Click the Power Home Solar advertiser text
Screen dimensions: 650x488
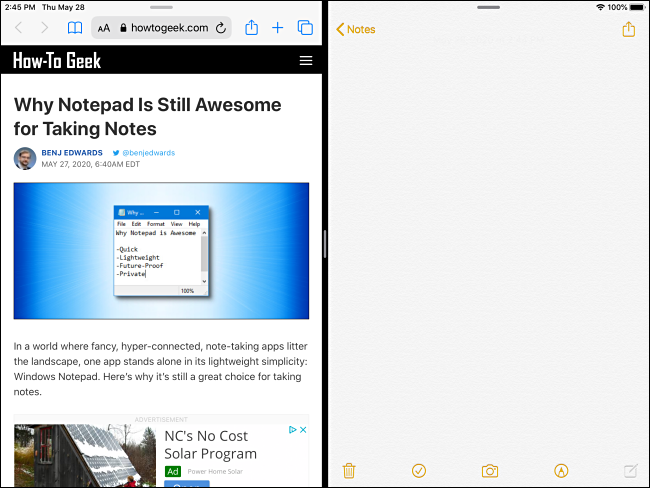[215, 471]
